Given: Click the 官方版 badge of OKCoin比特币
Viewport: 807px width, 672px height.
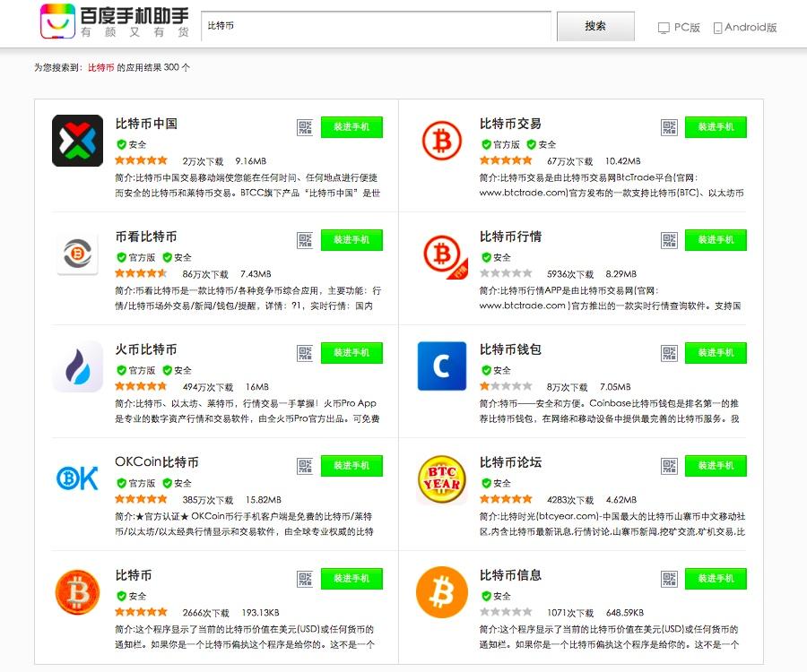Looking at the screenshot, I should tap(136, 483).
